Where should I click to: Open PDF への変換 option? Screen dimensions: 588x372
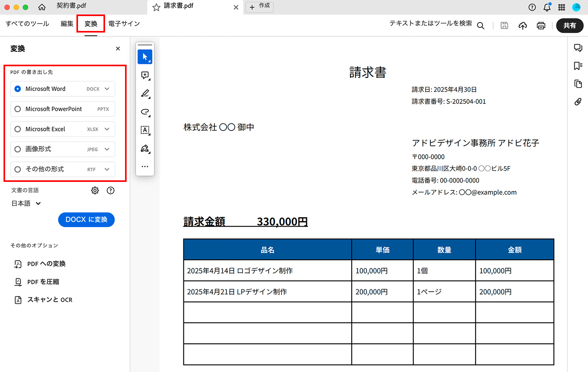point(40,264)
